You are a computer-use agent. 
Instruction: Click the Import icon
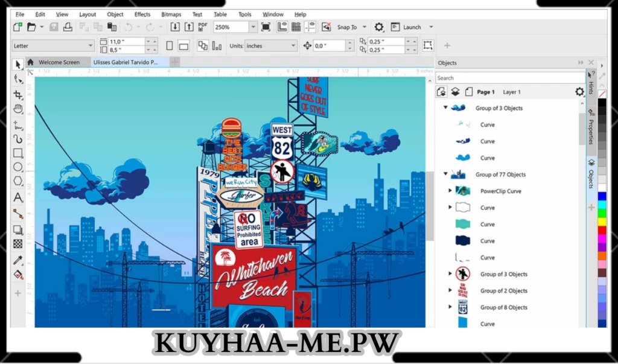pyautogui.click(x=175, y=27)
